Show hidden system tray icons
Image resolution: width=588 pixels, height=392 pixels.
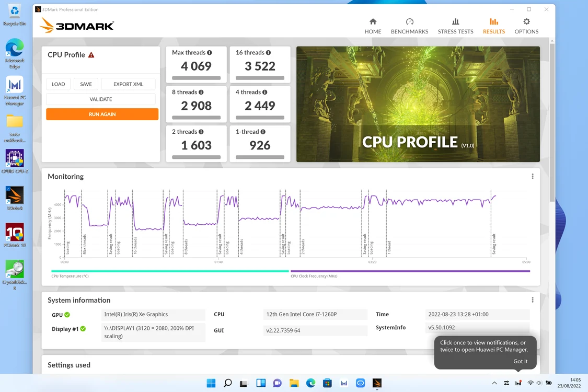tap(494, 383)
